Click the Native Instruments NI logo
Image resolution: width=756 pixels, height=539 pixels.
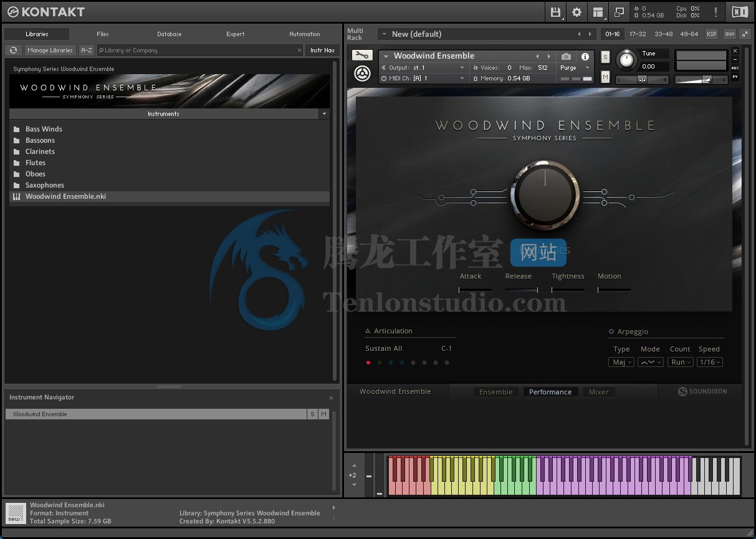point(740,12)
